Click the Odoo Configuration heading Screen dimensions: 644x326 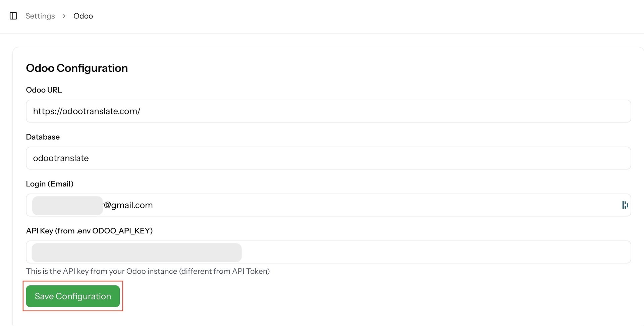[77, 68]
